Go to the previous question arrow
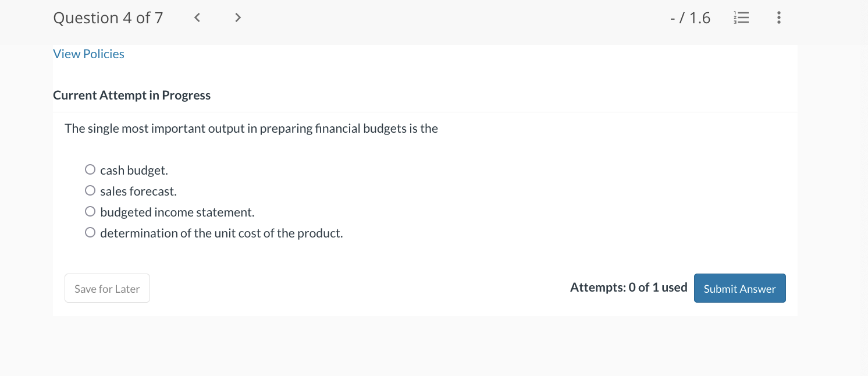Image resolution: width=868 pixels, height=376 pixels. pos(197,18)
